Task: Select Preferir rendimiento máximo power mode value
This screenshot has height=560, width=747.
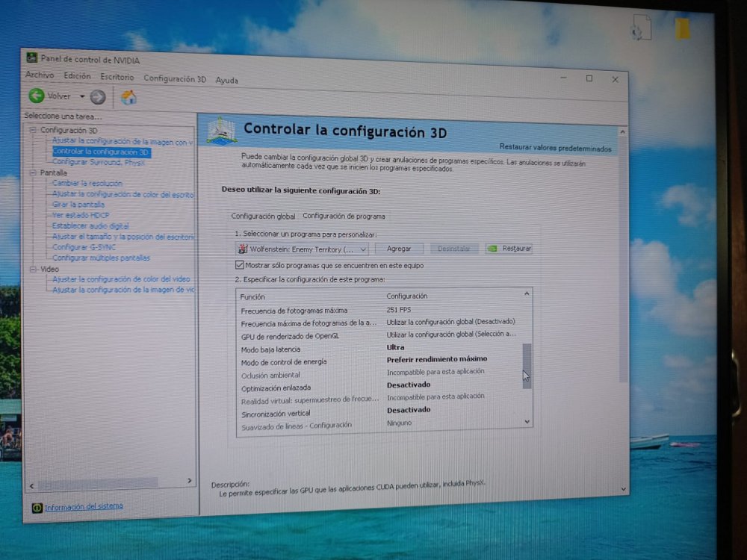Action: click(x=437, y=359)
